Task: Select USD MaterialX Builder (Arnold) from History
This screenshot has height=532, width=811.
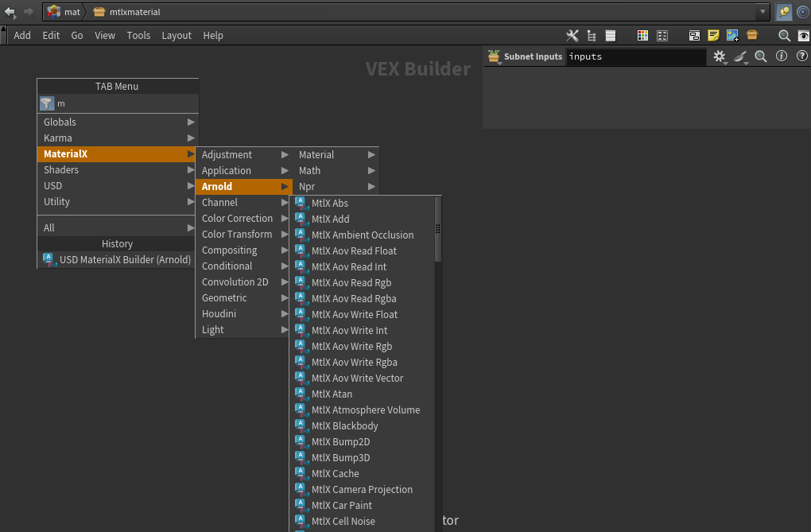Action: click(x=117, y=260)
